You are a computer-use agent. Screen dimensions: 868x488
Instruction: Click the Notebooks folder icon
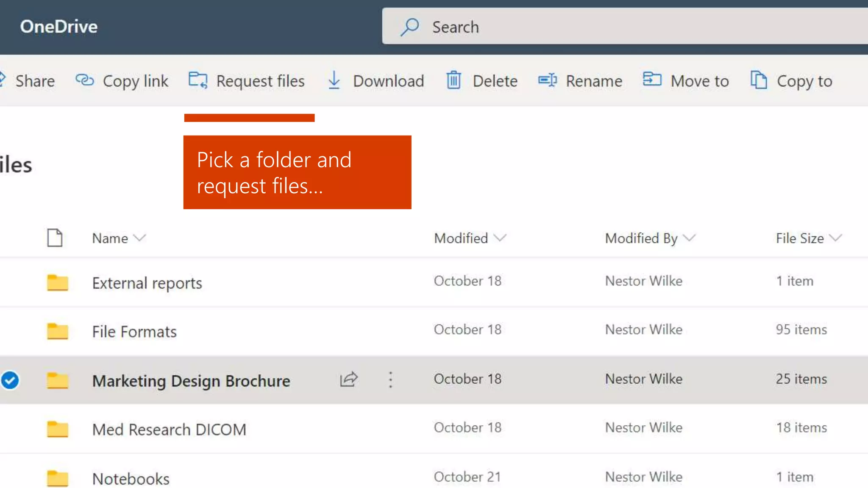pos(58,478)
